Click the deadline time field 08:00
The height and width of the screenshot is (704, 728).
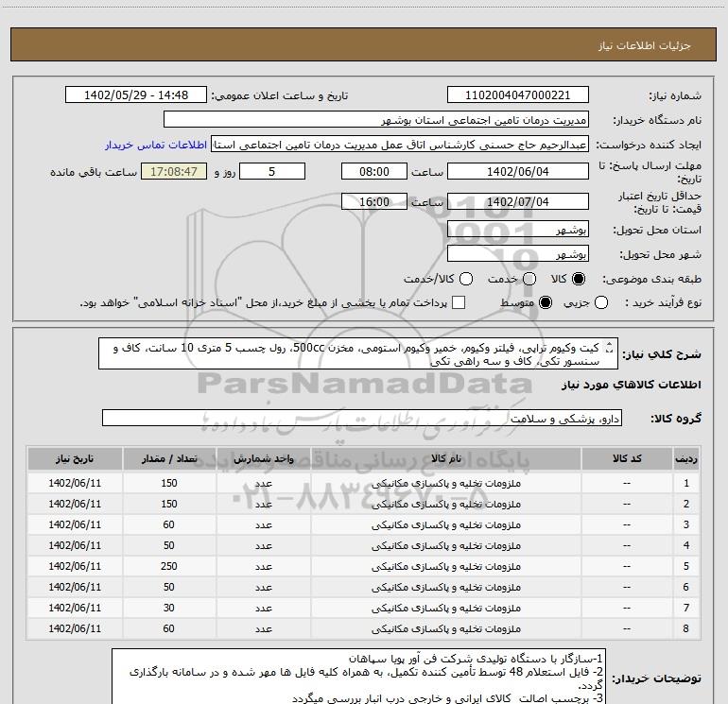pyautogui.click(x=374, y=171)
